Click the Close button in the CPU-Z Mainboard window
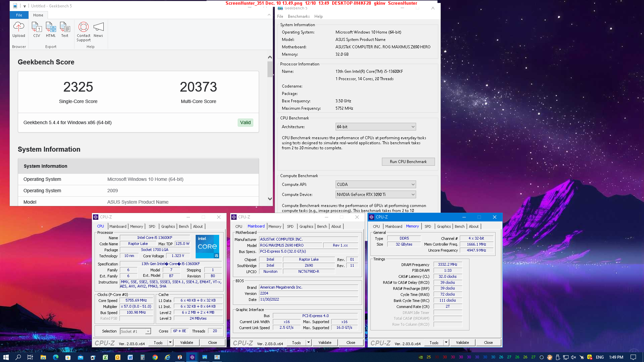 click(351, 343)
